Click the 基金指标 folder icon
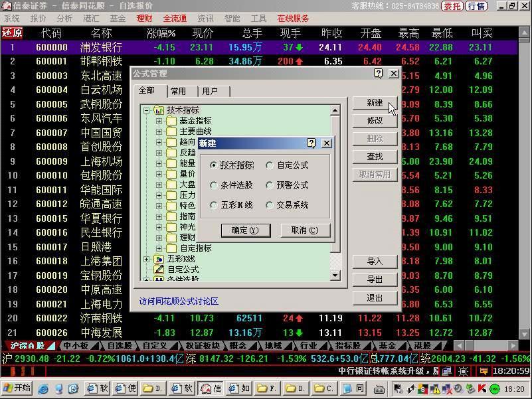 click(171, 121)
